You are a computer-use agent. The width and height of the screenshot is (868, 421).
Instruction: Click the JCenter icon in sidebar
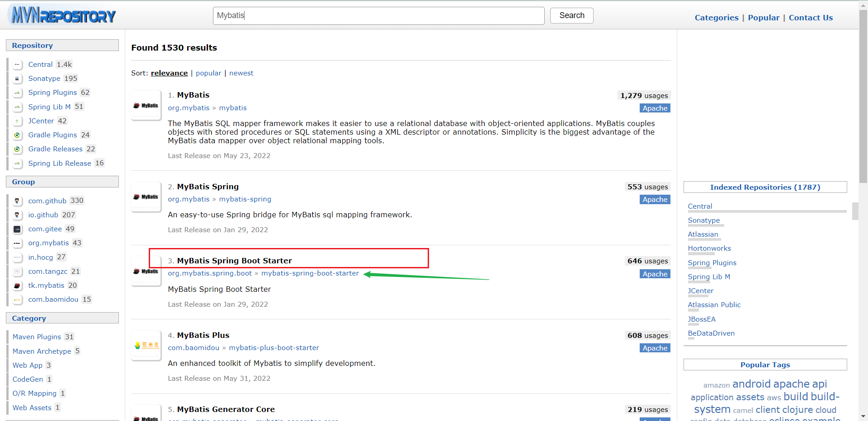click(x=17, y=121)
